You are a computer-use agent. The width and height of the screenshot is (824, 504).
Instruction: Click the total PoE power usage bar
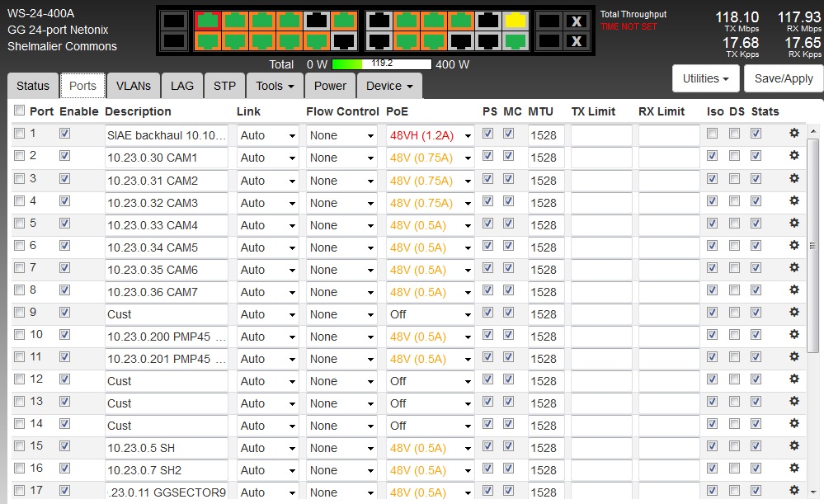click(x=381, y=64)
